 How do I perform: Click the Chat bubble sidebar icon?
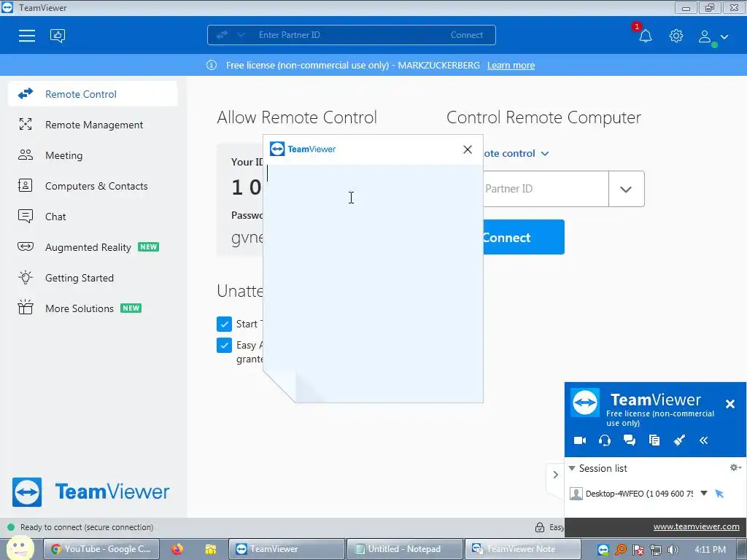tap(26, 216)
